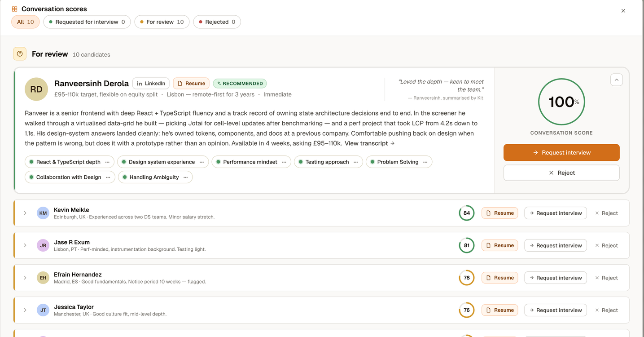
Task: Expand Efrain Hernandez's candidate row
Action: pos(25,278)
